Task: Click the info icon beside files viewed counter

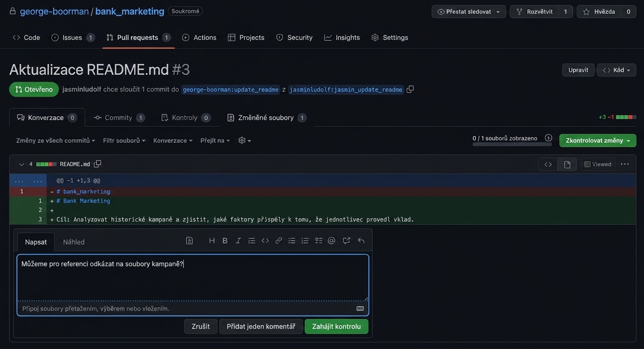Action: coord(548,138)
